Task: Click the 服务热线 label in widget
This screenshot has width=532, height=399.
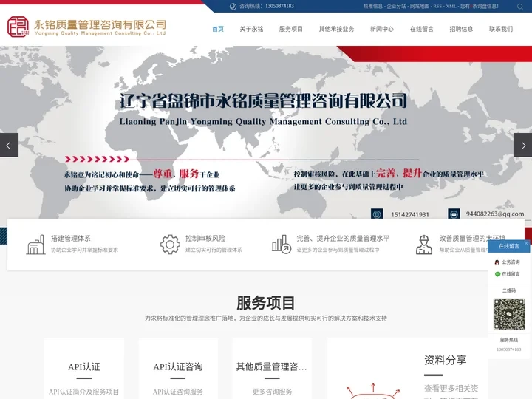Action: coord(508,340)
